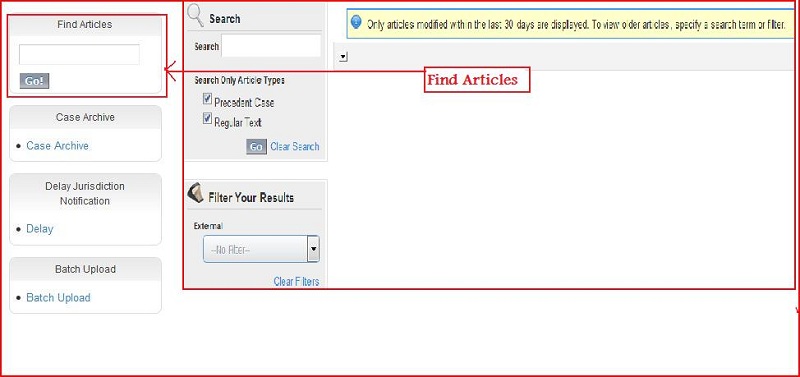Click the Find Articles panel header
The height and width of the screenshot is (377, 800).
[x=85, y=24]
